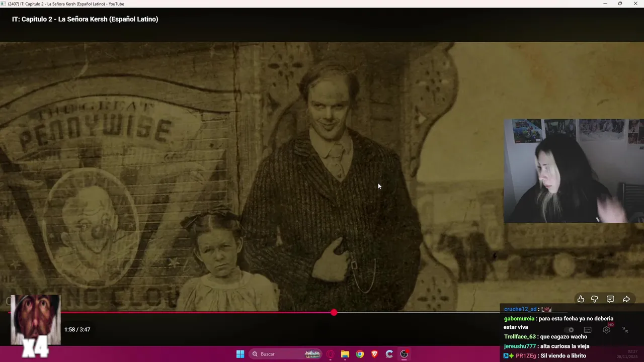Image resolution: width=644 pixels, height=362 pixels.
Task: Open the blue C app in the taskbar
Action: pyautogui.click(x=389, y=354)
